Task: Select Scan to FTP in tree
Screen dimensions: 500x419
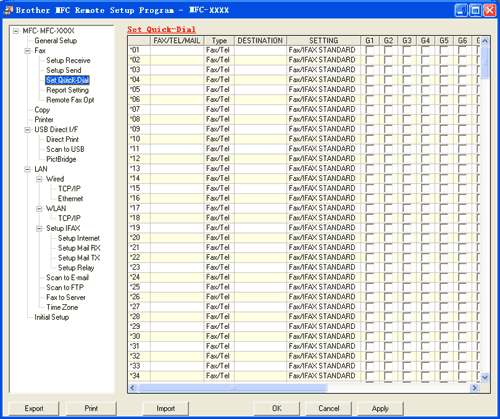Action: tap(65, 288)
